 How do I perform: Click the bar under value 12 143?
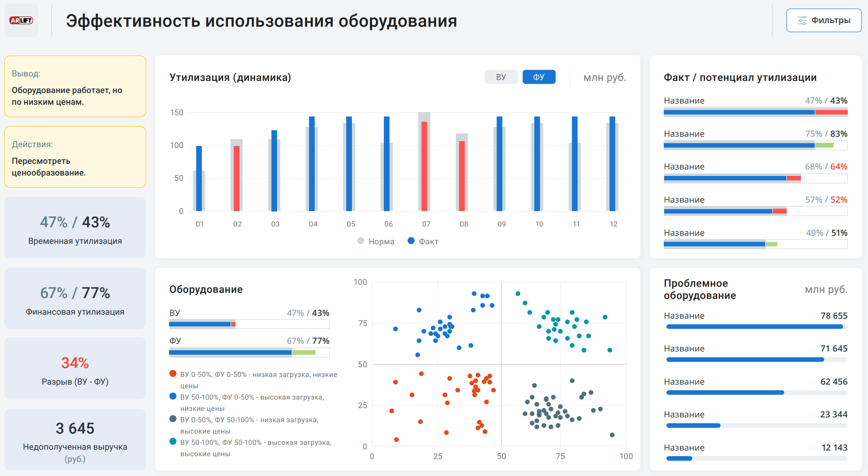coord(757,459)
